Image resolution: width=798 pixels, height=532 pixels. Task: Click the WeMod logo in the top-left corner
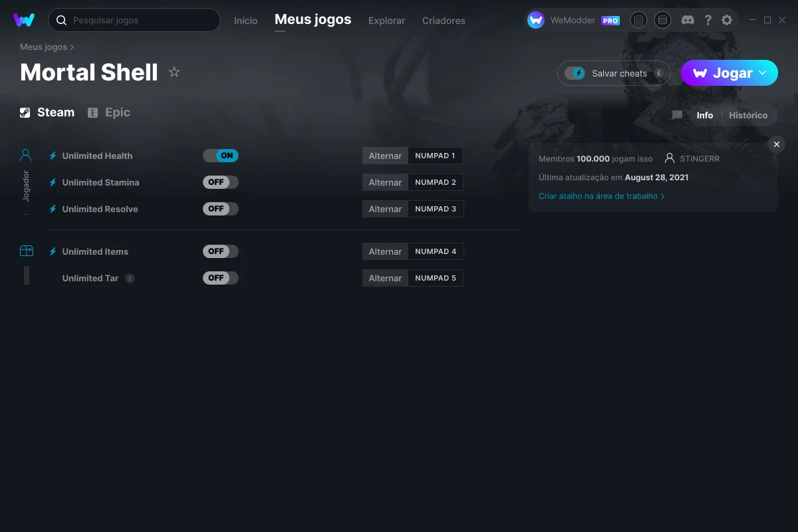pyautogui.click(x=24, y=20)
